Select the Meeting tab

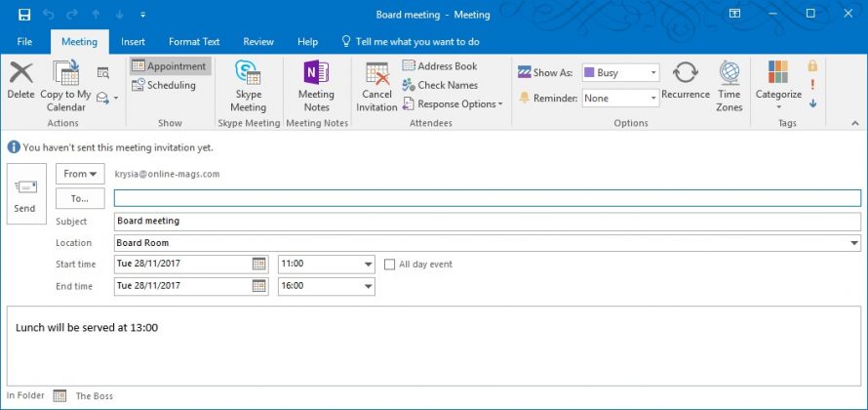tap(79, 42)
